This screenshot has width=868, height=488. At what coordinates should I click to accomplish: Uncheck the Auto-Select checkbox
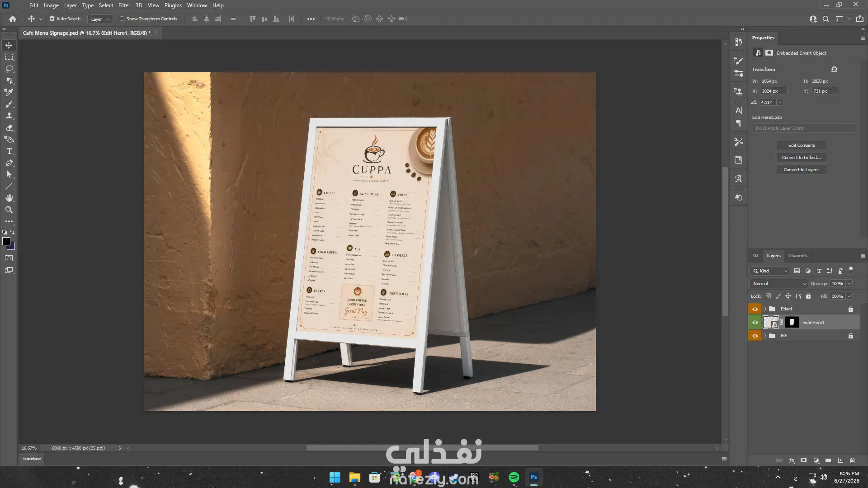point(52,19)
